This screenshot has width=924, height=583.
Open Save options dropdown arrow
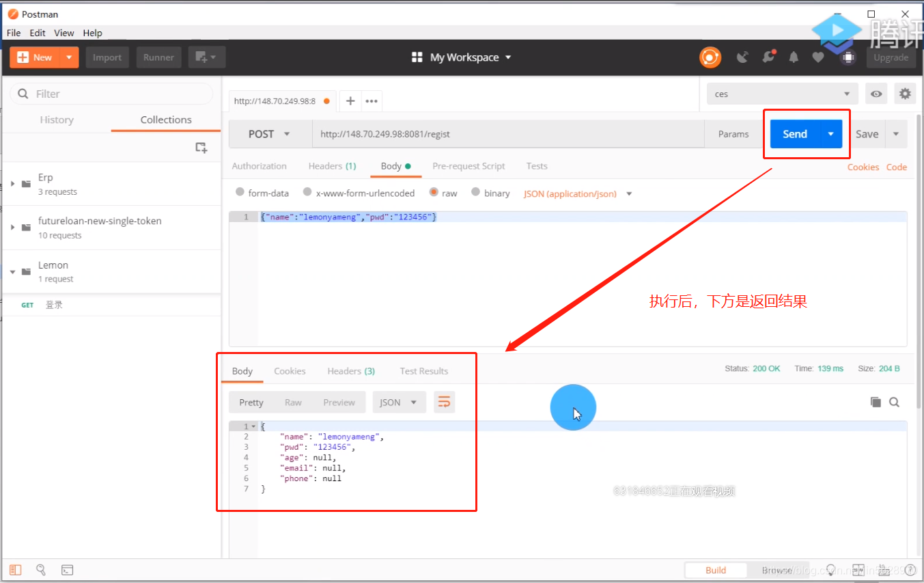896,134
